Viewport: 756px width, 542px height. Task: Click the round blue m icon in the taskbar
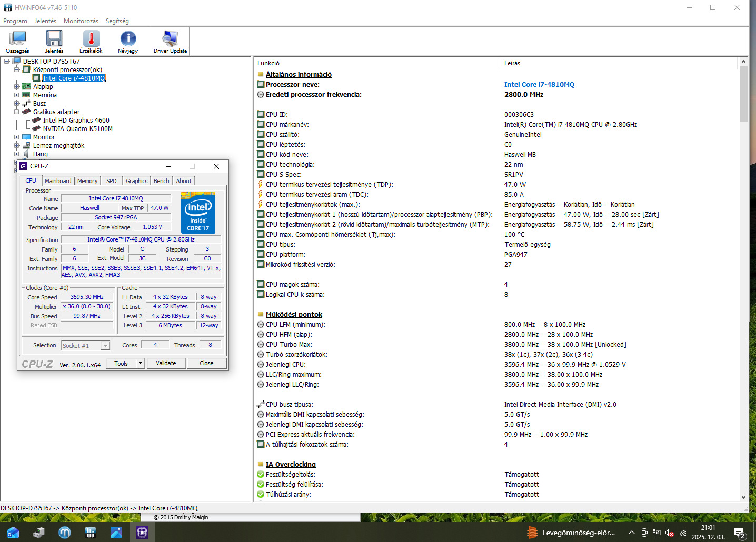65,533
